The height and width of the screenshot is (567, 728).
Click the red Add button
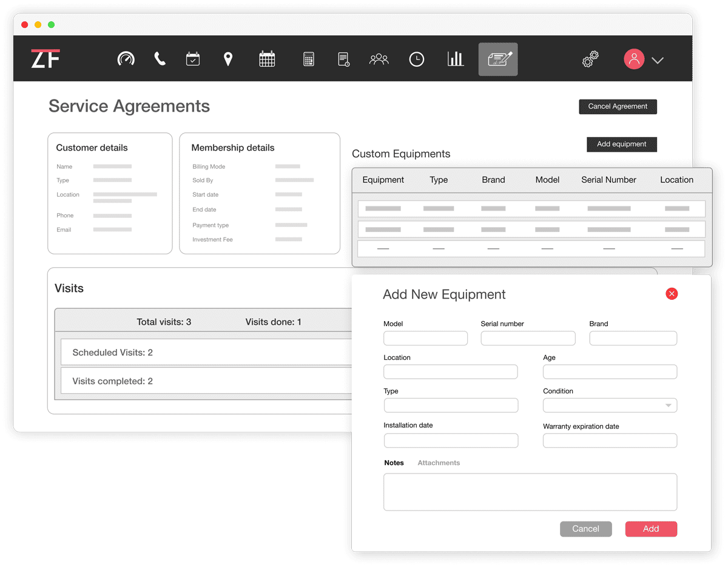651,529
